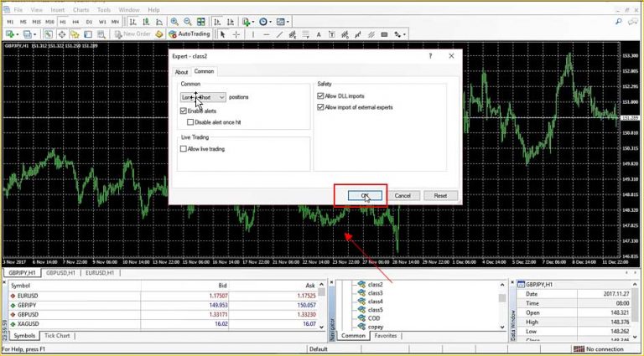Click the Cancel button

pos(402,196)
